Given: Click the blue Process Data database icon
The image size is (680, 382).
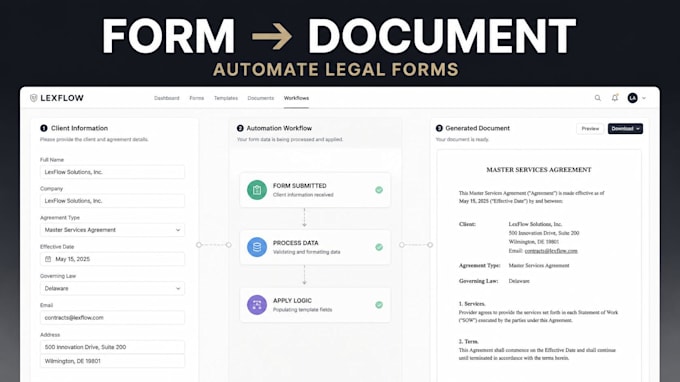Looking at the screenshot, I should pyautogui.click(x=257, y=247).
